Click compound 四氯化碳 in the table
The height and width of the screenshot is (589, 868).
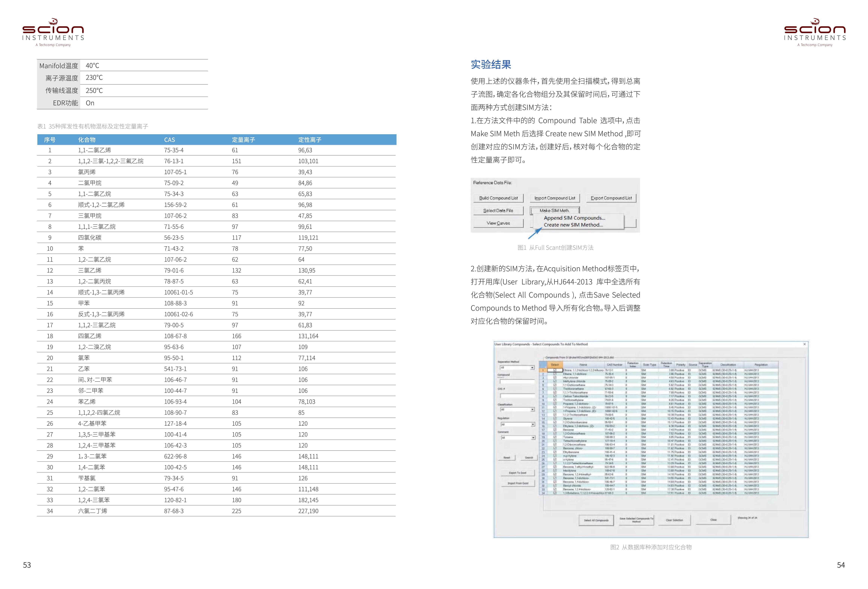[x=90, y=238]
